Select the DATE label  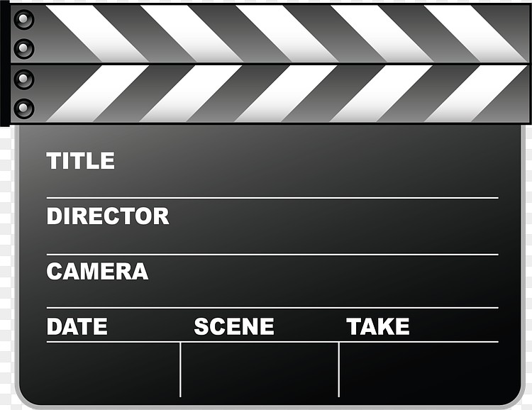point(77,326)
